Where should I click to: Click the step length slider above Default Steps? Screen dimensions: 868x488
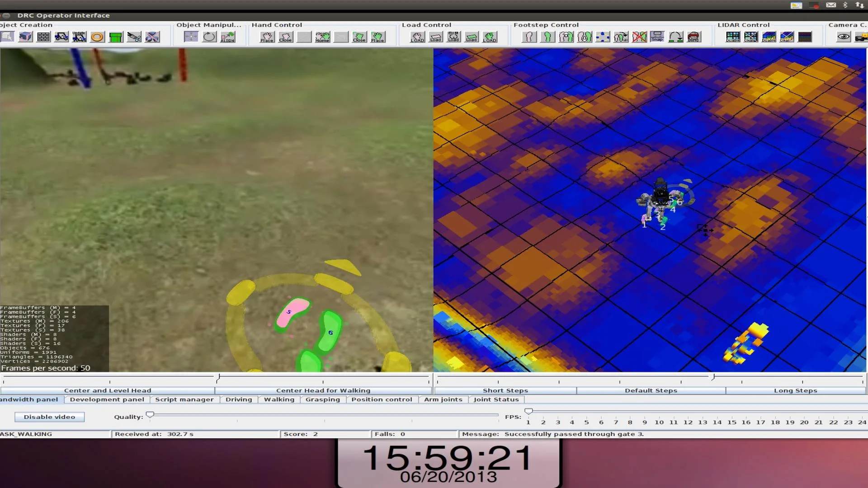pyautogui.click(x=713, y=376)
